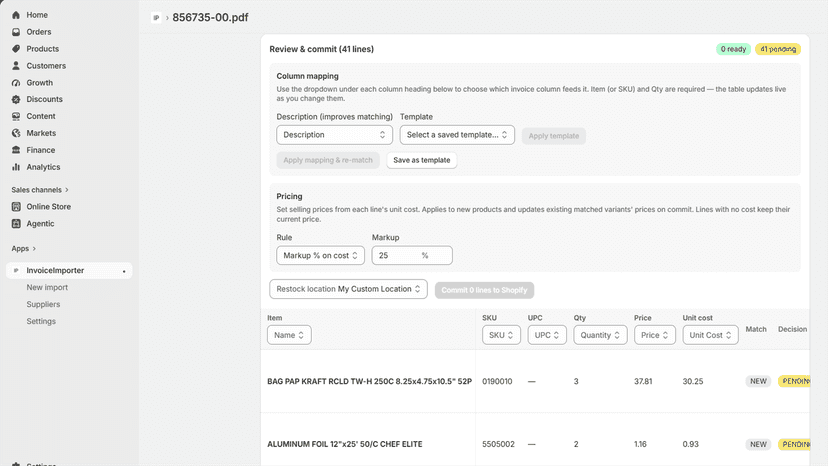
Task: Open the UPC column mapping dropdown
Action: (x=547, y=335)
